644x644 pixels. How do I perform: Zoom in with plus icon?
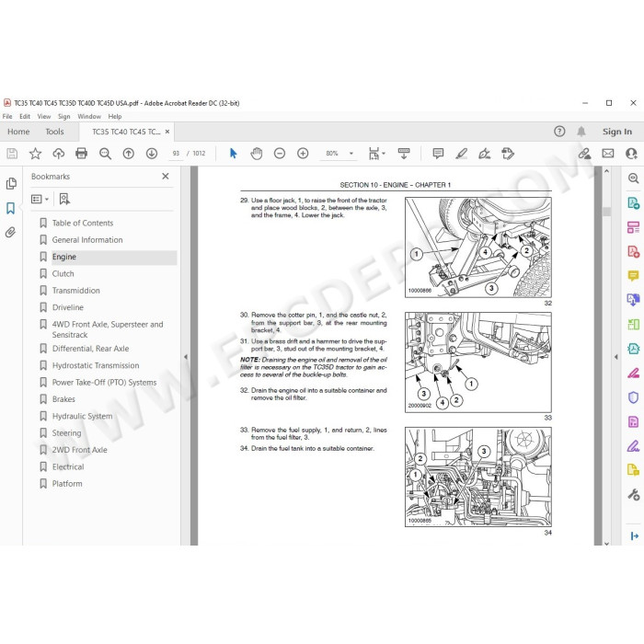pos(303,154)
